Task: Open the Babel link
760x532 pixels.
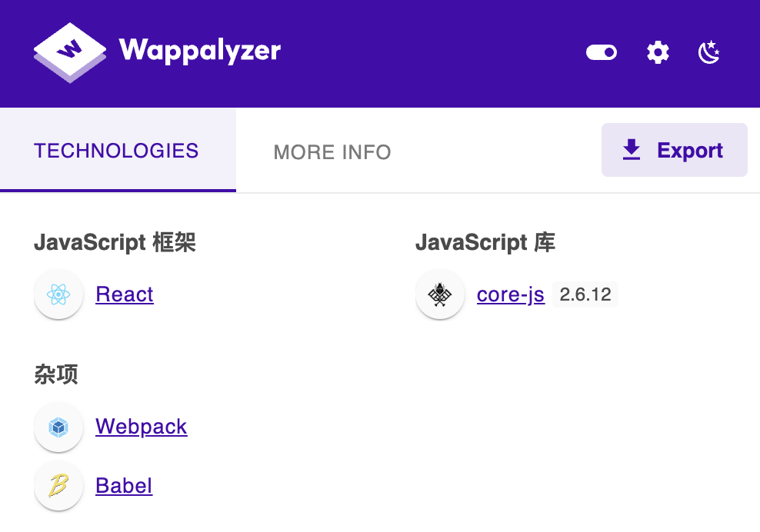Action: coord(124,485)
